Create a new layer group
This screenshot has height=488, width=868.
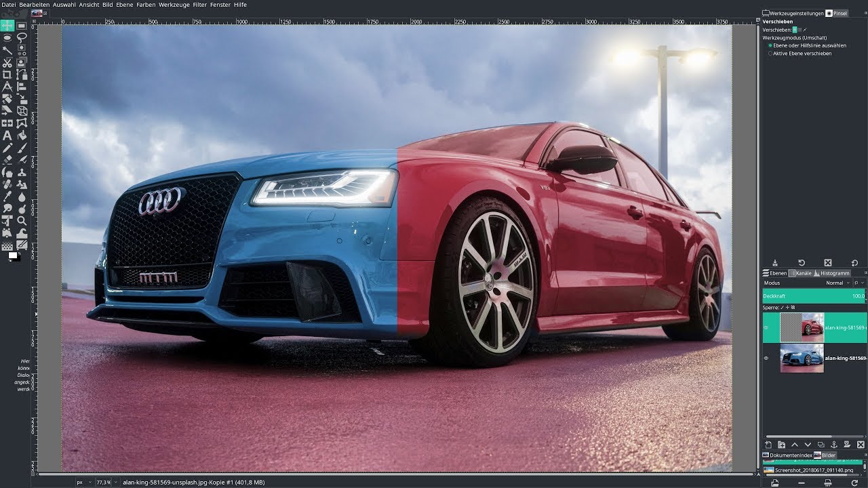coord(781,445)
